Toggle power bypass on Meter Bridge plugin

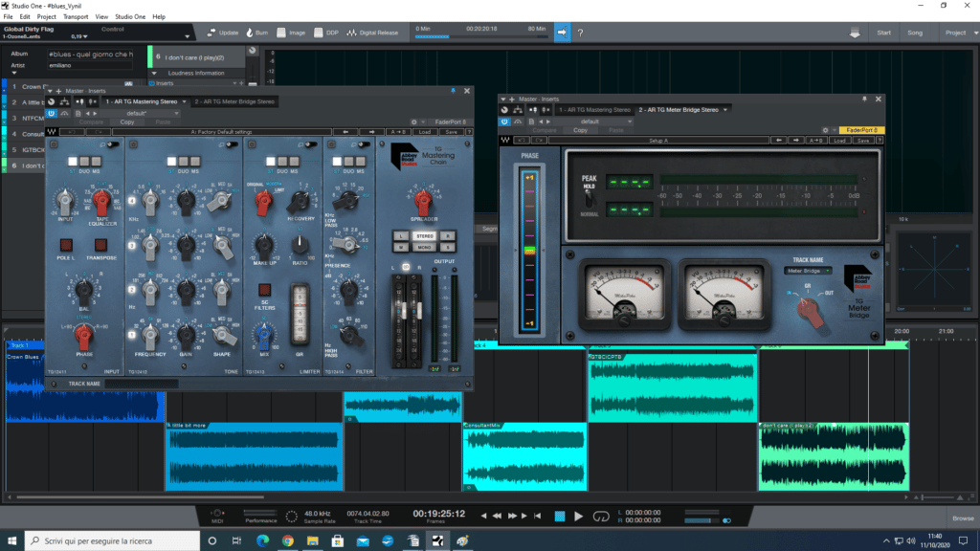(x=505, y=121)
